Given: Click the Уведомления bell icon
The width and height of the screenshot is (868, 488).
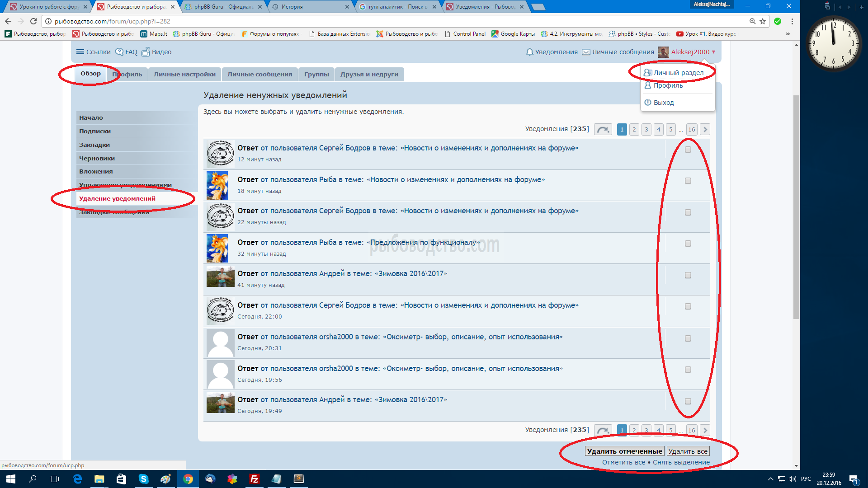Looking at the screenshot, I should pos(529,52).
